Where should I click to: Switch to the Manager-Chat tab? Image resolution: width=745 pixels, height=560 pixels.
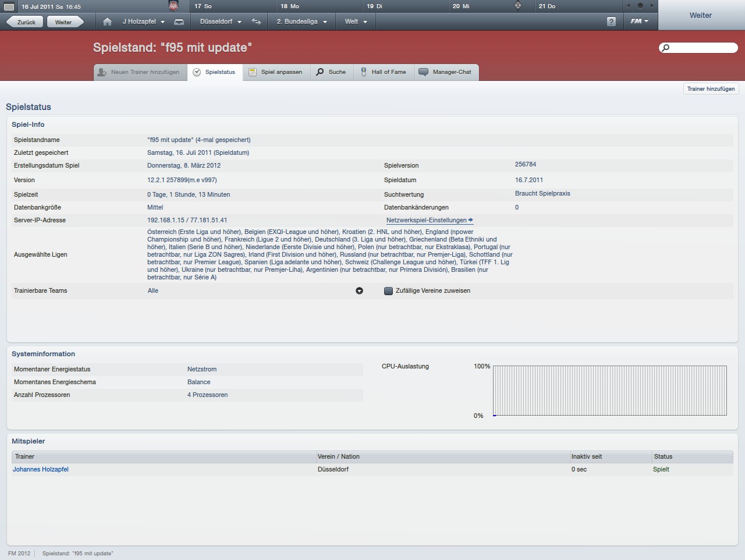tap(446, 72)
